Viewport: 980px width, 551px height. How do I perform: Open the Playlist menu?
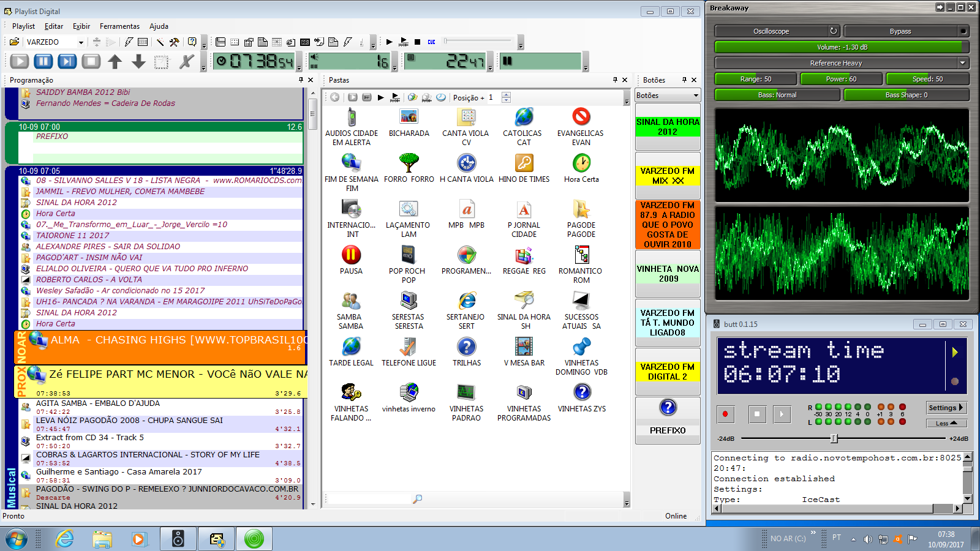point(23,26)
